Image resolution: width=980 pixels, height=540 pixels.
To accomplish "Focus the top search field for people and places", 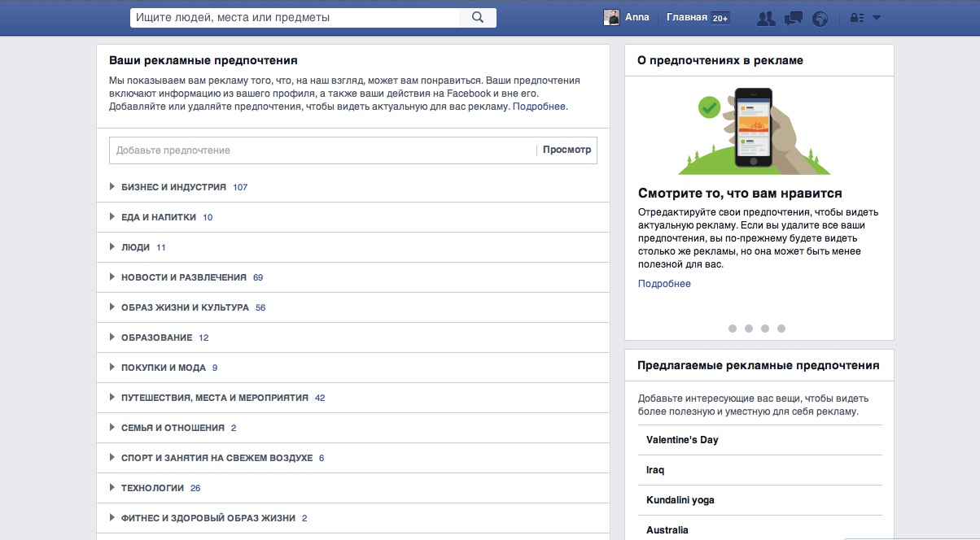I will coord(295,17).
